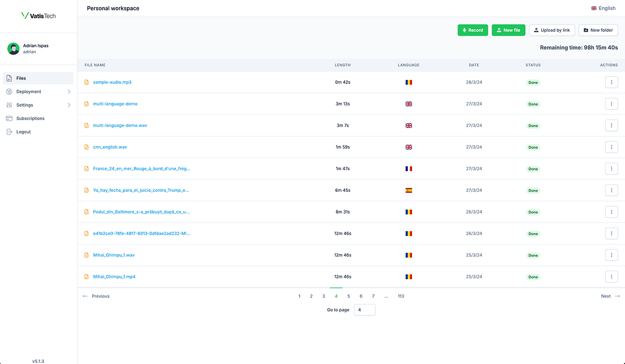Click file icon beside Mihai_Ghimpu_1.mp4

[x=87, y=277]
